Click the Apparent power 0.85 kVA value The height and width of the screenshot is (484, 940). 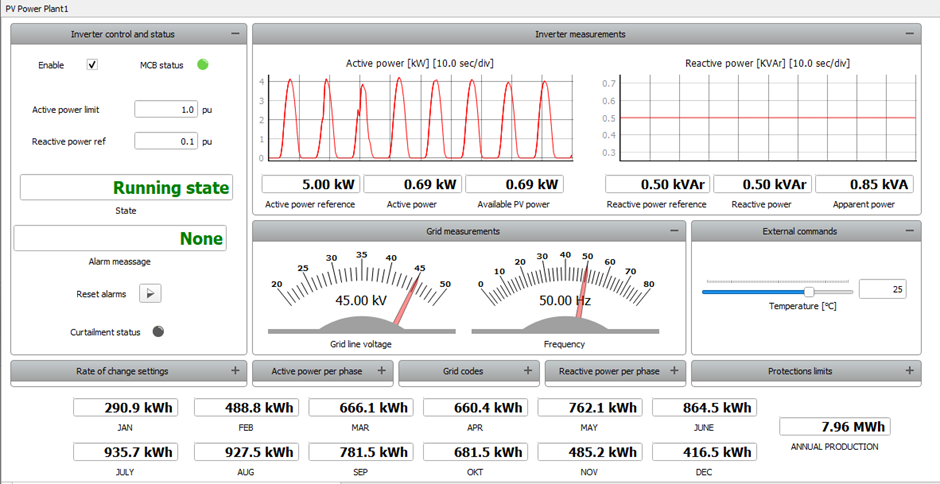coord(864,184)
